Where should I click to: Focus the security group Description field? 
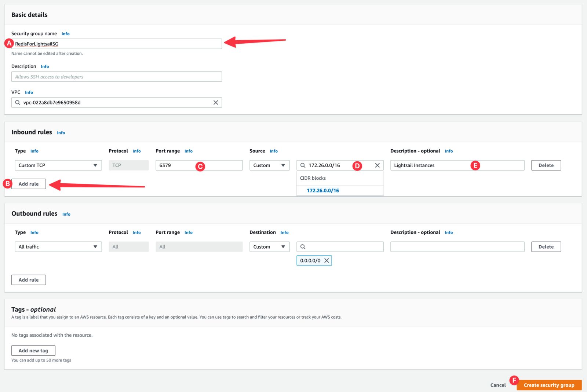coord(117,77)
